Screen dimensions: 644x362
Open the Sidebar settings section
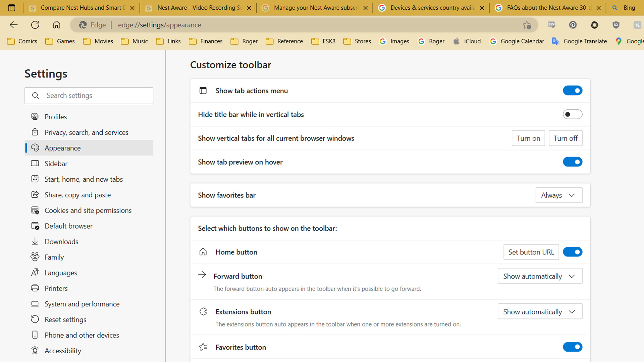(x=56, y=164)
